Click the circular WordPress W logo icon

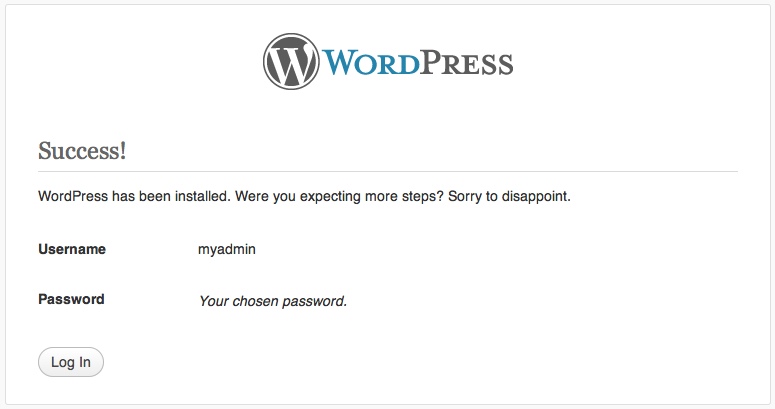(291, 61)
